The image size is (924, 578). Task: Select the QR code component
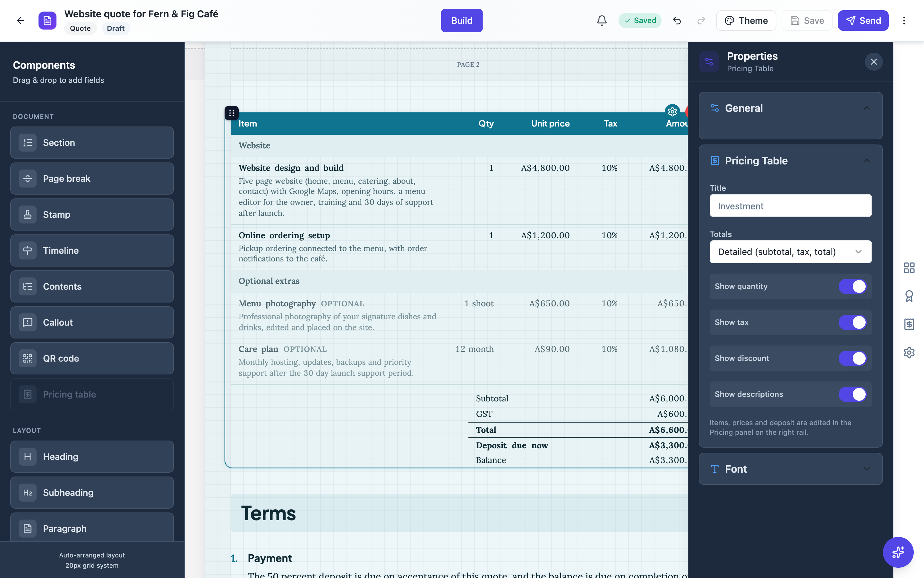[92, 358]
